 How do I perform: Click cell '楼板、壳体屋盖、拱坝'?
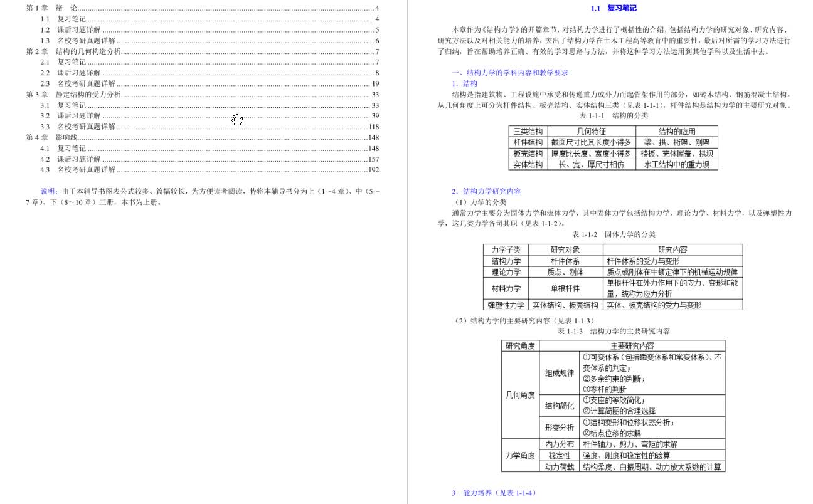coord(676,154)
